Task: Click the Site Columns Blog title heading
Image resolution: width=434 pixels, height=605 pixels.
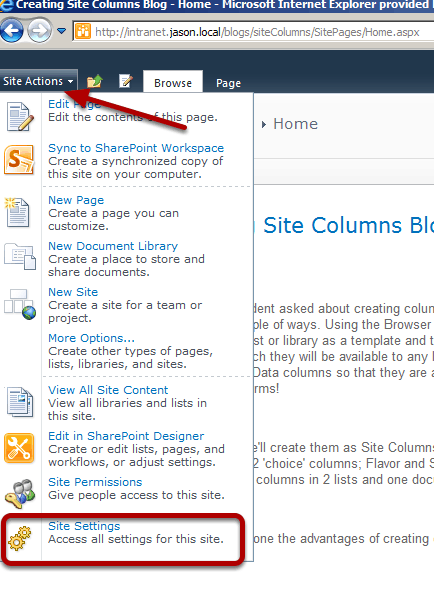Action: click(x=348, y=225)
